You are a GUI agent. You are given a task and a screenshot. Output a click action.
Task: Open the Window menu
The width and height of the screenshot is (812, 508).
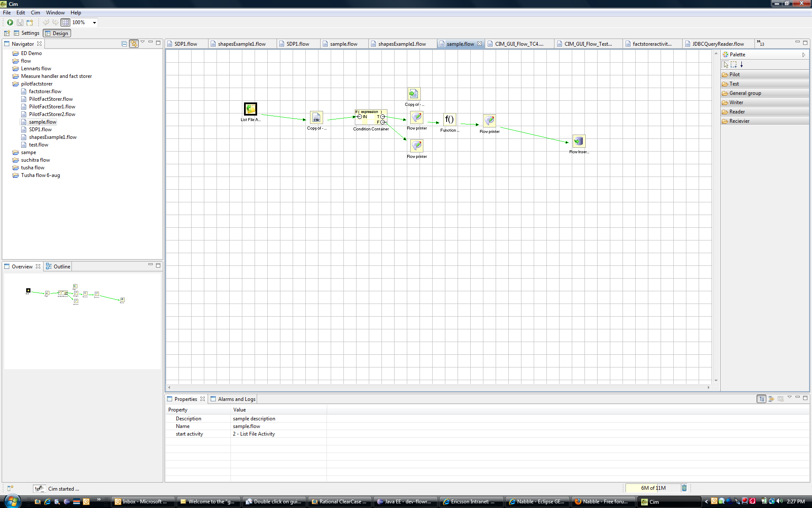[55, 13]
